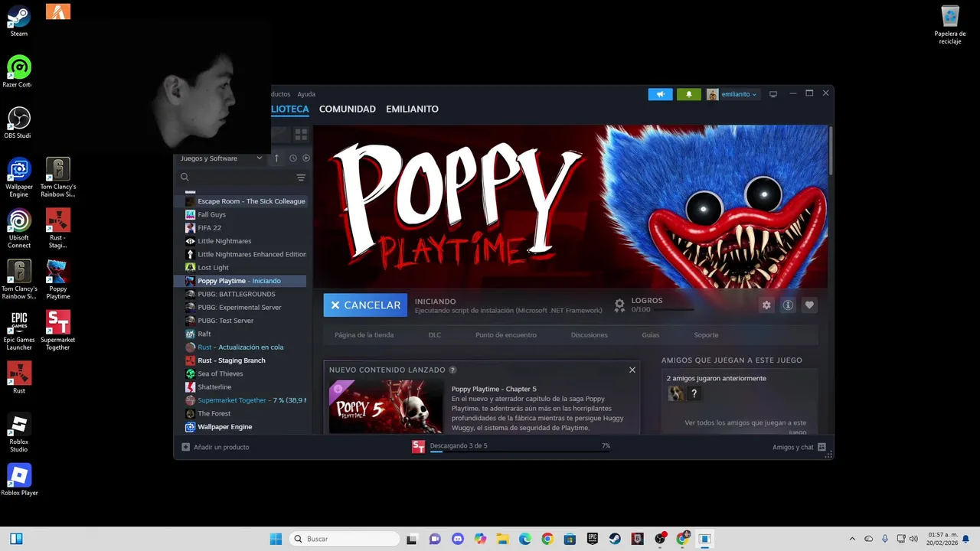
Task: Open the Discusiones link
Action: 590,334
